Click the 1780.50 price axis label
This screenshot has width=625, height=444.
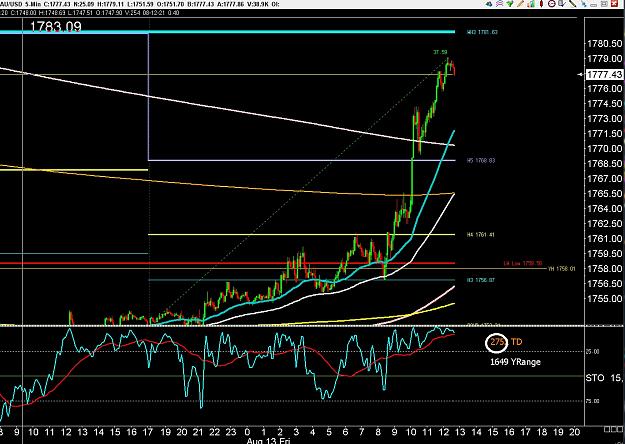[x=604, y=44]
